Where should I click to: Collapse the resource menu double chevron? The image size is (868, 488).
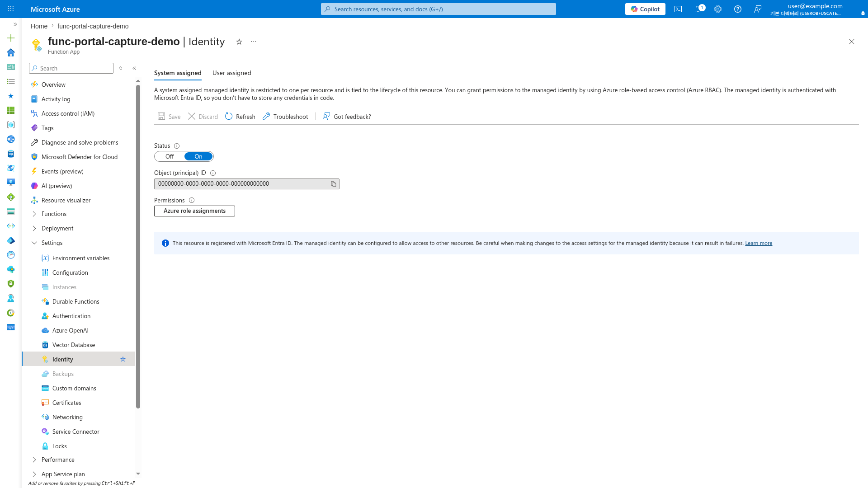(134, 68)
